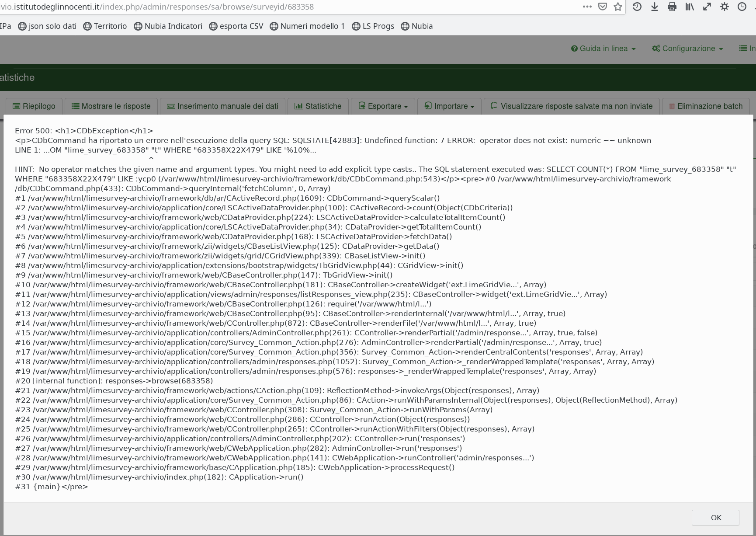Screen dimensions: 756x536
Task: Open the Importare dropdown
Action: coord(449,106)
